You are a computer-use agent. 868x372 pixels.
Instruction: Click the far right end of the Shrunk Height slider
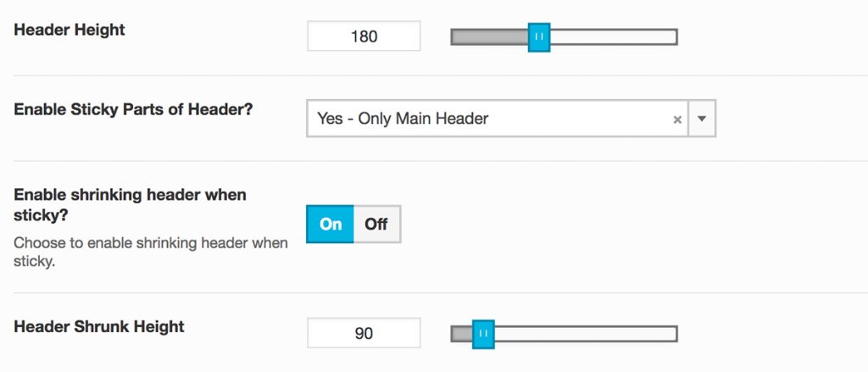(673, 333)
